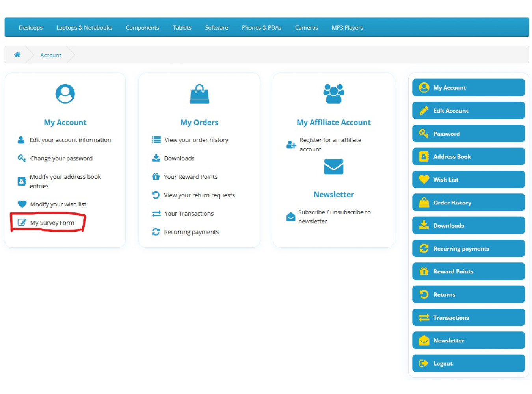
Task: Click the large newsletter envelope icon
Action: [333, 167]
